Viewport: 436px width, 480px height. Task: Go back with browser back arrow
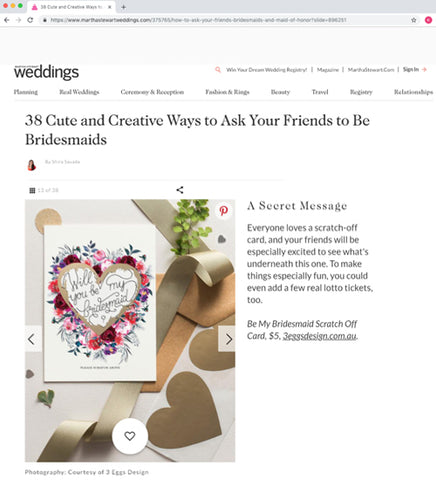tap(7, 20)
